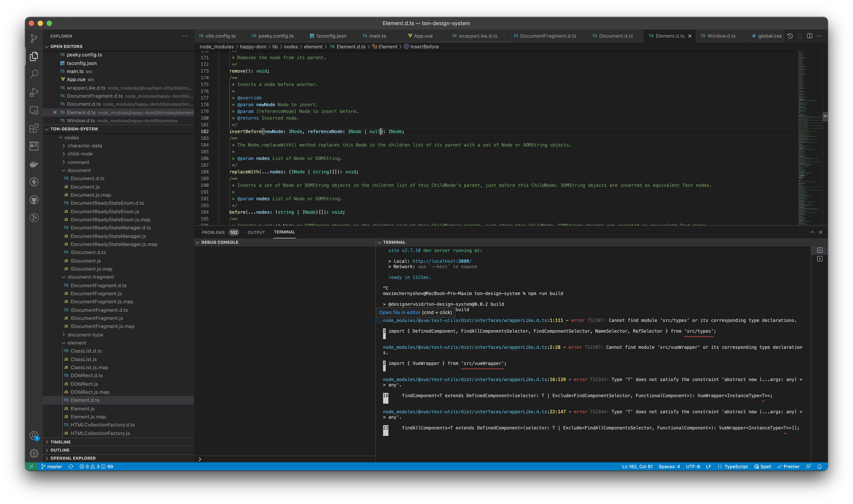Maximize the panel with the chevron toggle
The width and height of the screenshot is (853, 504).
812,232
